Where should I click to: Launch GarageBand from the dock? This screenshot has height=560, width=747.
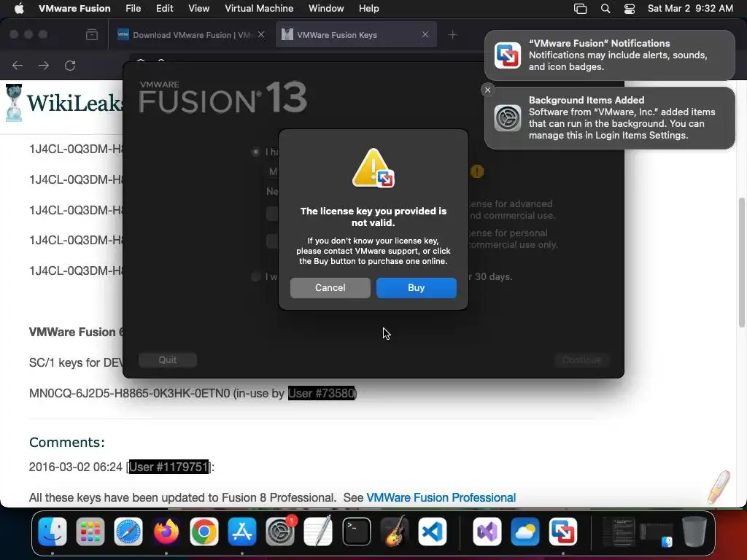pos(394,532)
